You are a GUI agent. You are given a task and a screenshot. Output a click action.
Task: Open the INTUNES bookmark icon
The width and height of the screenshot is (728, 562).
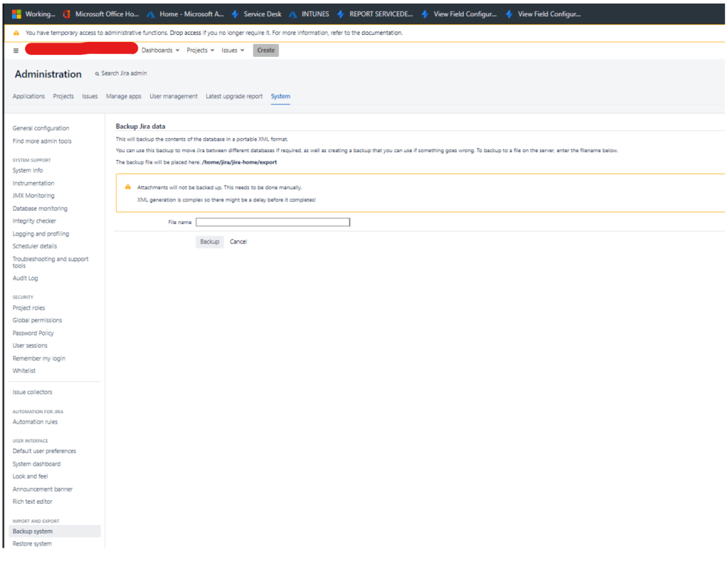pyautogui.click(x=293, y=14)
